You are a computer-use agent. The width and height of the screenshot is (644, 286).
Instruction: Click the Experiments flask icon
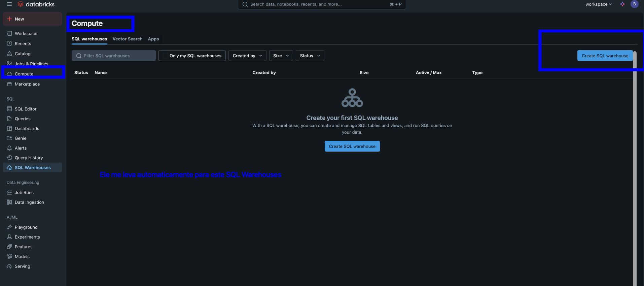[x=9, y=237]
